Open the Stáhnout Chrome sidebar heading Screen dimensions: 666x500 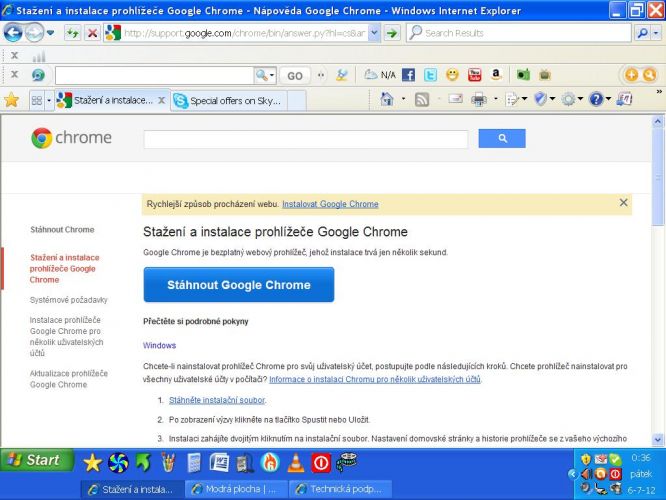click(x=62, y=229)
